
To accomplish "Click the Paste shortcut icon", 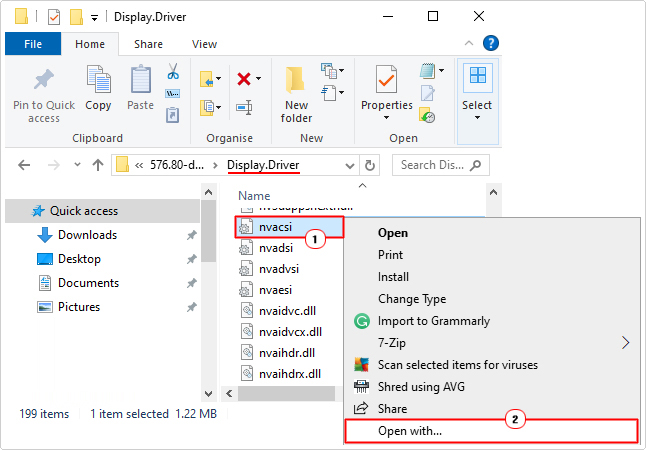I will coord(173,115).
